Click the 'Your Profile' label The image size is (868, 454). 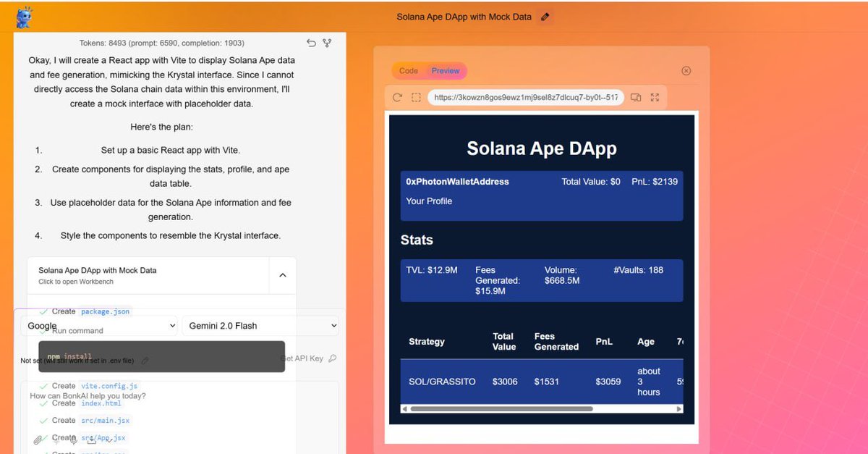429,201
